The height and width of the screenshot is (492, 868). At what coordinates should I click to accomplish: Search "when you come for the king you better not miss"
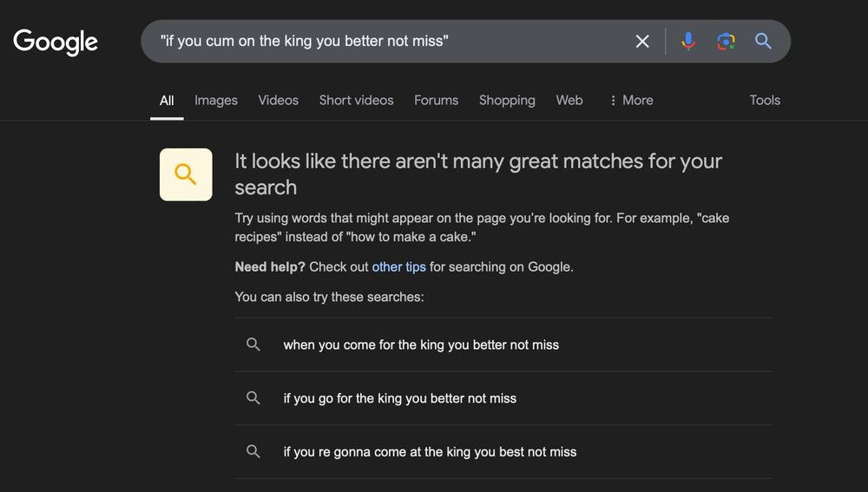coord(503,344)
